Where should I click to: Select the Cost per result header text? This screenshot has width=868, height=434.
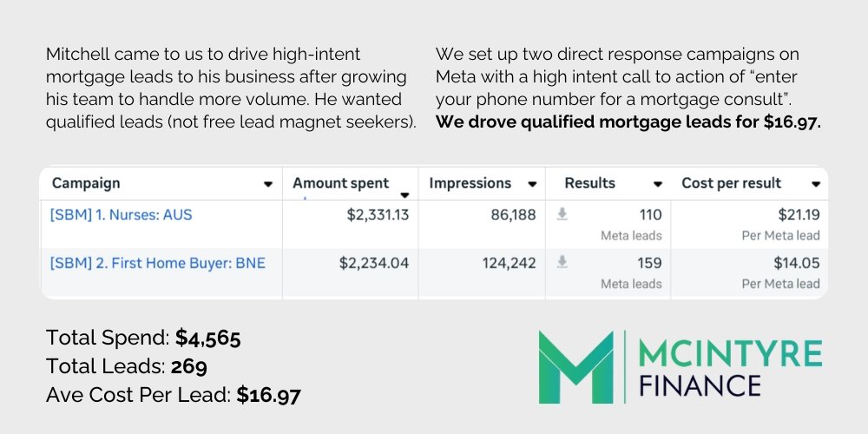coord(731,183)
